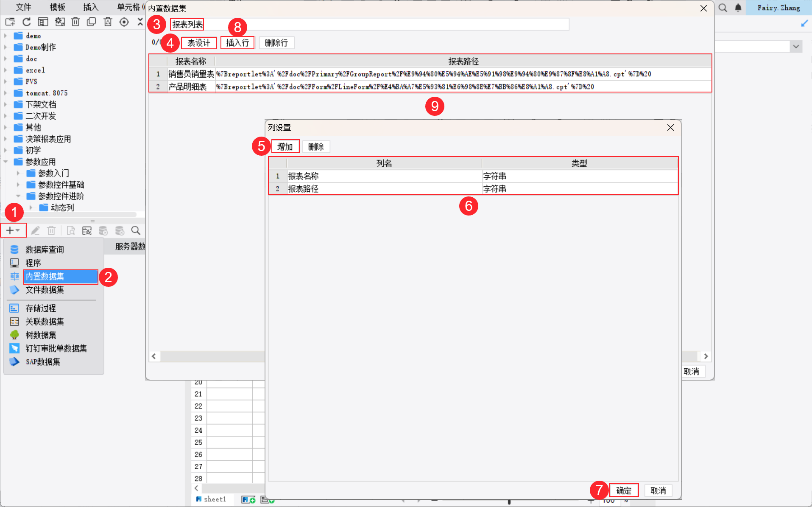
Task: Open the recycle bin icon in the file toolbar
Action: click(x=108, y=22)
